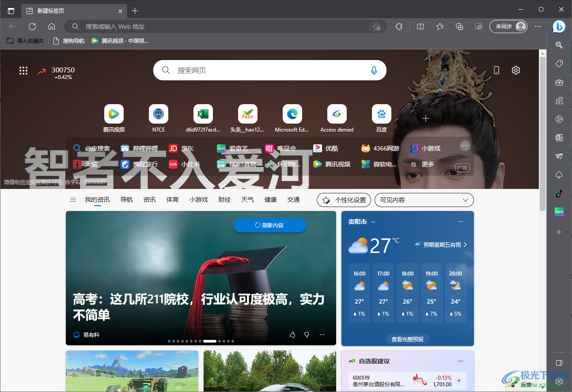Like the featured news story thumbs up
This screenshot has height=392, width=572.
[x=292, y=335]
